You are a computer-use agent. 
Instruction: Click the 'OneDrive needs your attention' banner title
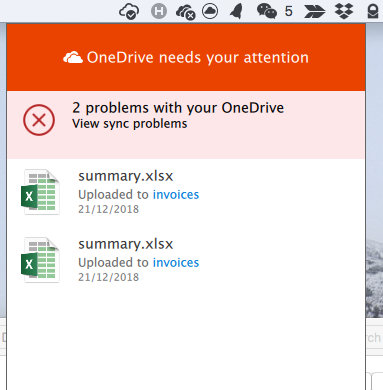[198, 58]
